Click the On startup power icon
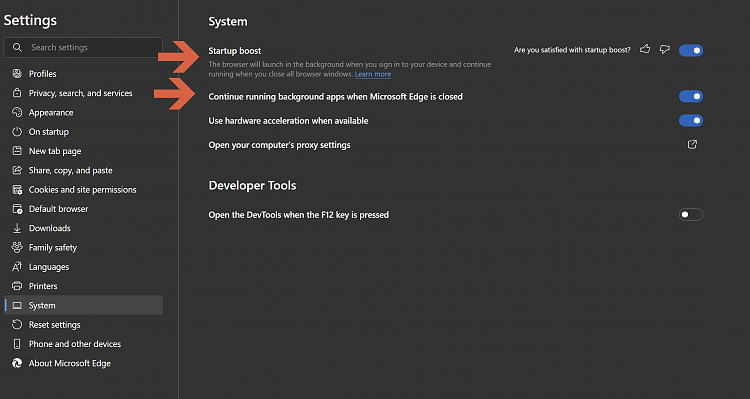The height and width of the screenshot is (399, 750). 17,132
